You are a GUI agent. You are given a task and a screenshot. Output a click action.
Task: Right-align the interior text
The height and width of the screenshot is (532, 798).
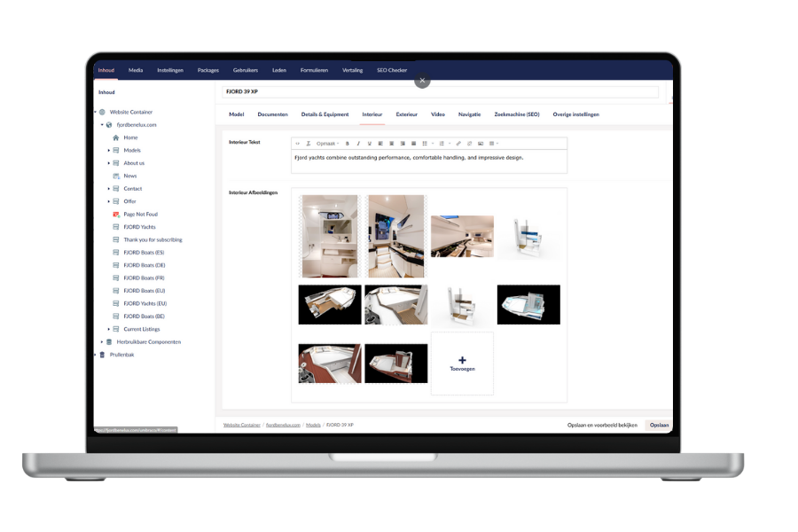tap(402, 142)
